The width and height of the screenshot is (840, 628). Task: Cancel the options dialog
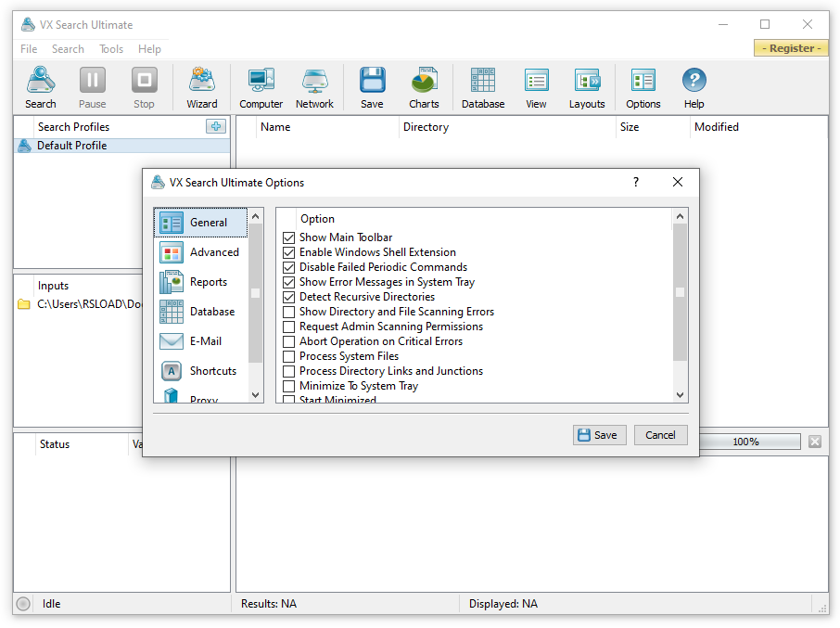coord(660,435)
